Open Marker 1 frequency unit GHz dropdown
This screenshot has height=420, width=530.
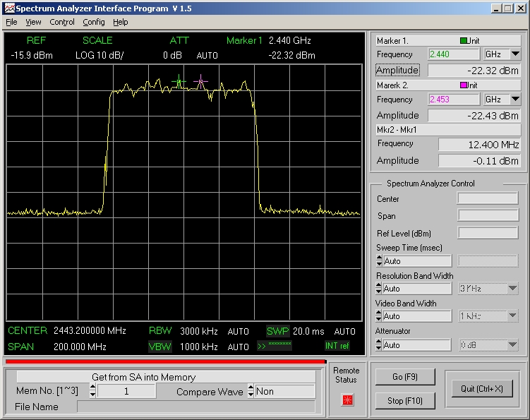pyautogui.click(x=515, y=54)
